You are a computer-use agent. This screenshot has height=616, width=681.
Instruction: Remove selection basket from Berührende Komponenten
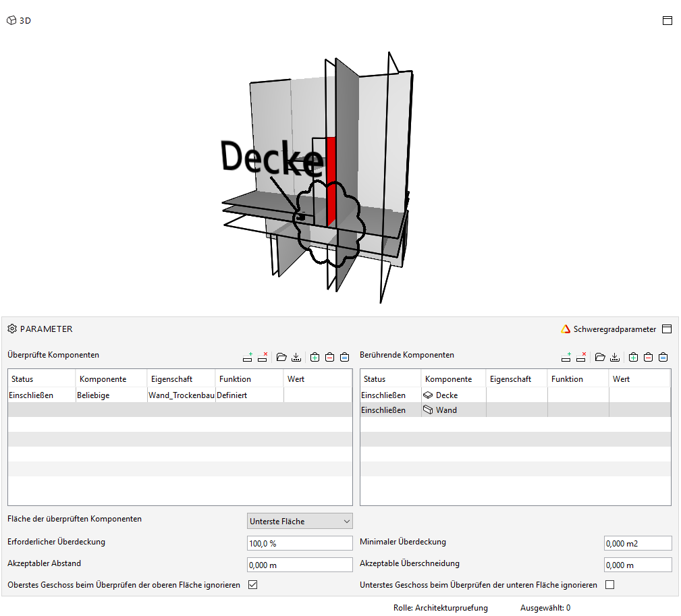648,358
